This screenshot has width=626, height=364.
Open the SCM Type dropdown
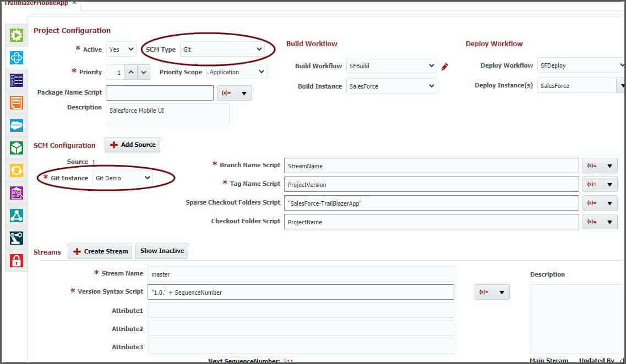(222, 49)
